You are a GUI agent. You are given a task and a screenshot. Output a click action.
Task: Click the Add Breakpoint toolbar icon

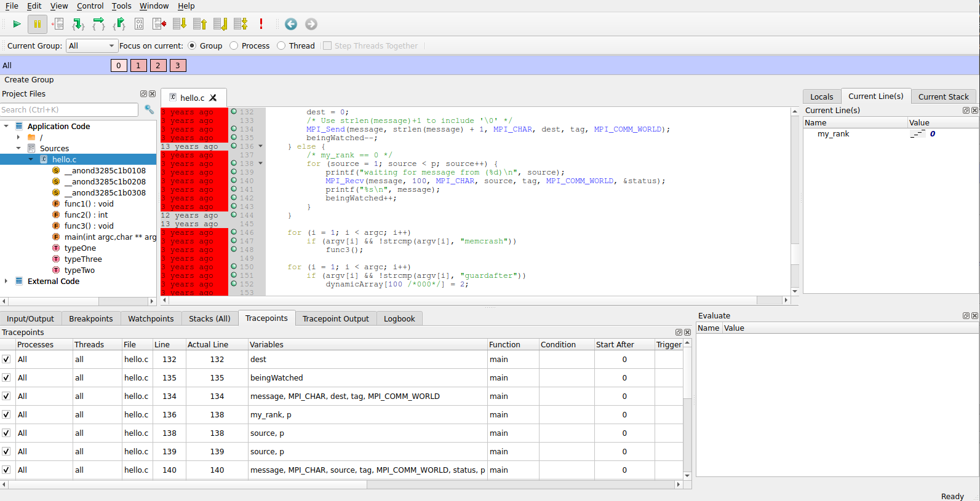pos(58,24)
